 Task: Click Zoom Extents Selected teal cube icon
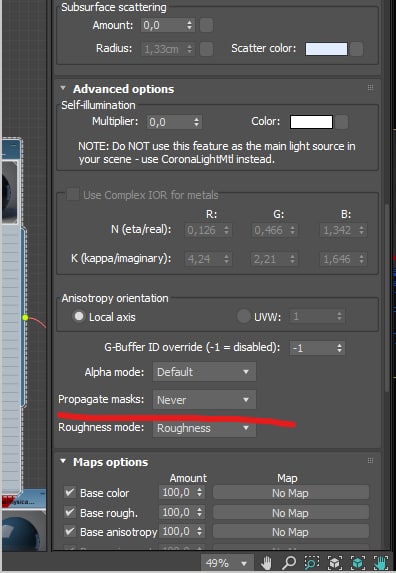pos(358,562)
